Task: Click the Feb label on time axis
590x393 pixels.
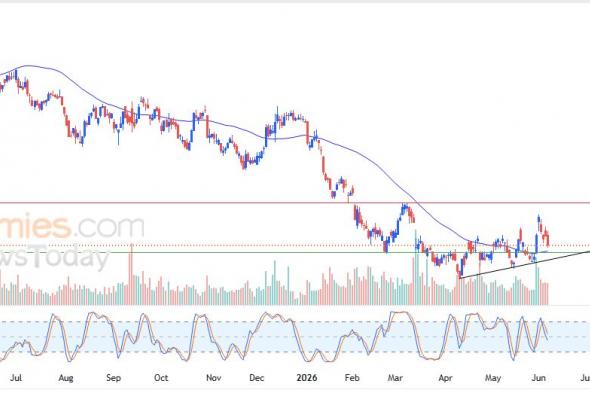Action: click(352, 378)
